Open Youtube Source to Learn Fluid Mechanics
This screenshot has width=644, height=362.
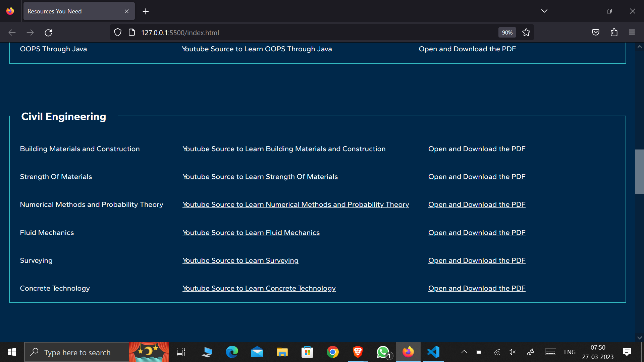251,233
